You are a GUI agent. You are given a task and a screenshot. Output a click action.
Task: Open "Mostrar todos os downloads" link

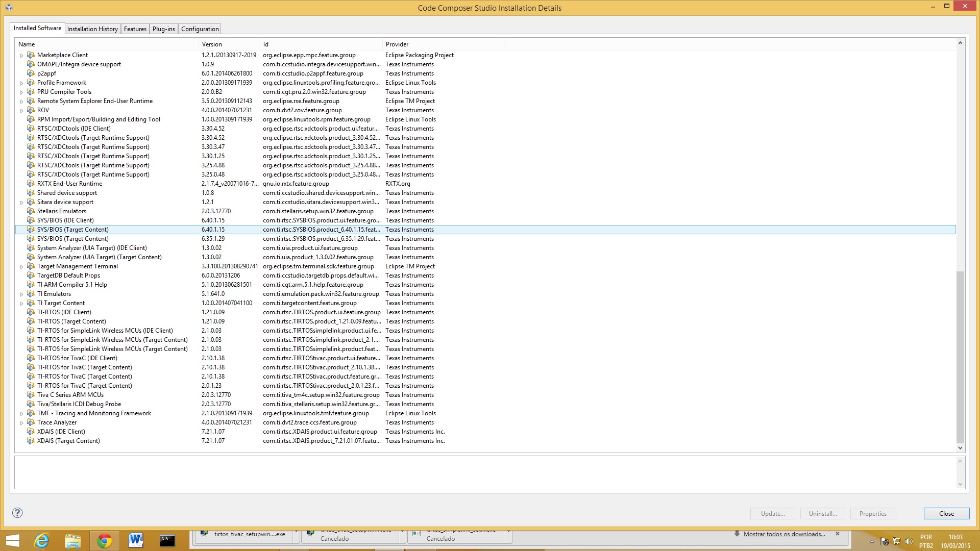tap(785, 534)
